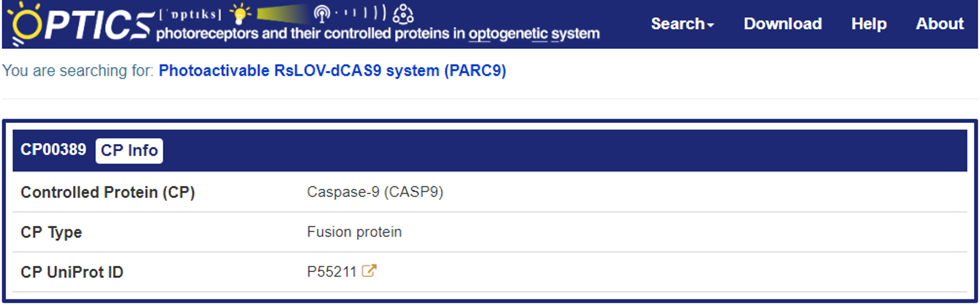The height and width of the screenshot is (305, 980).
Task: Click the phonetic pronunciation text in header
Action: click(190, 14)
